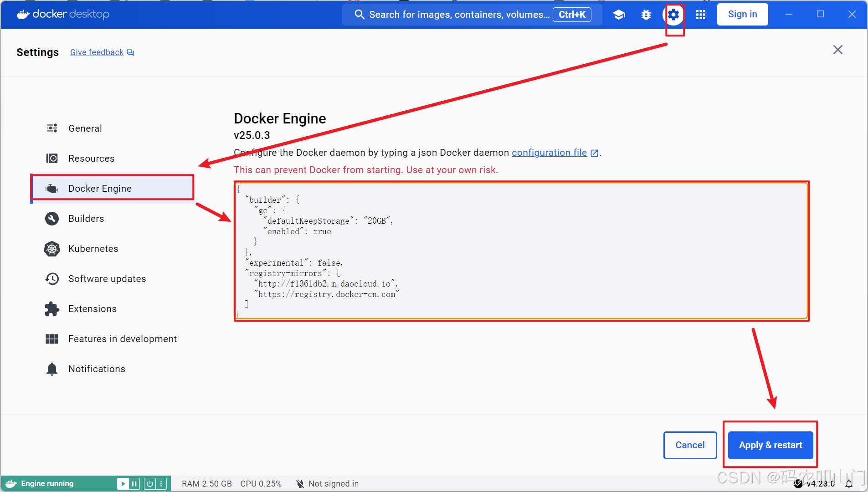Click the RAM 2.50 GB status text
The width and height of the screenshot is (868, 492).
207,484
